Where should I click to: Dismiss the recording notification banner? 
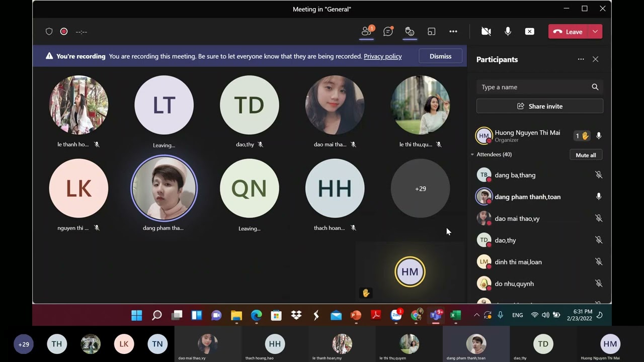440,56
